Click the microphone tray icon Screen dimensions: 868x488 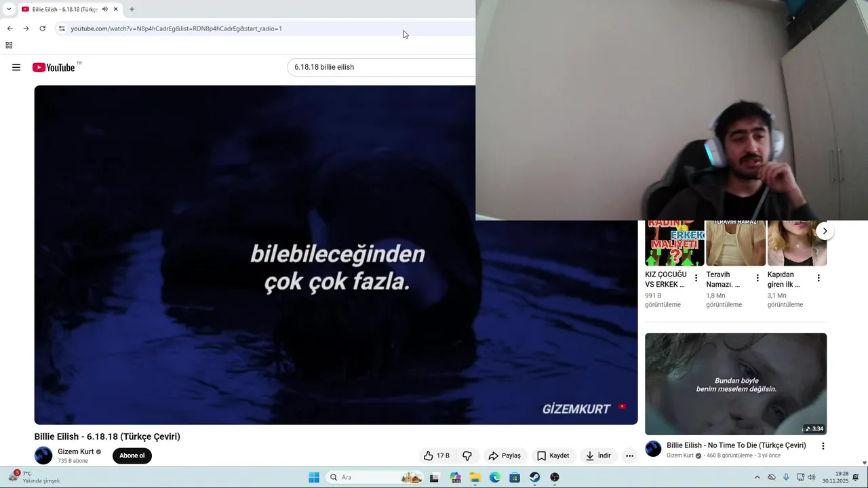pyautogui.click(x=787, y=477)
